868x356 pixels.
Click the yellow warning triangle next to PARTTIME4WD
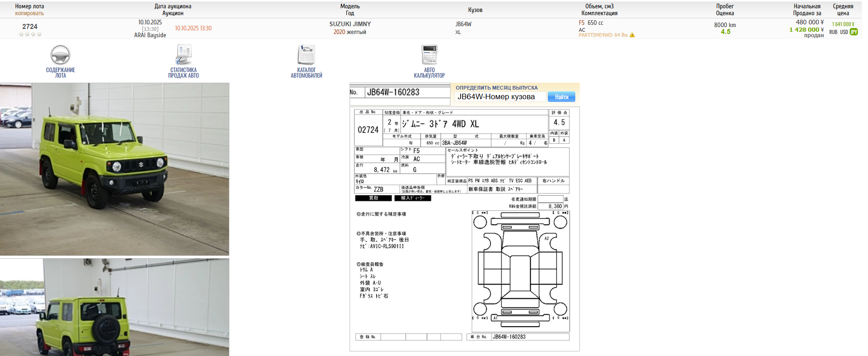632,35
